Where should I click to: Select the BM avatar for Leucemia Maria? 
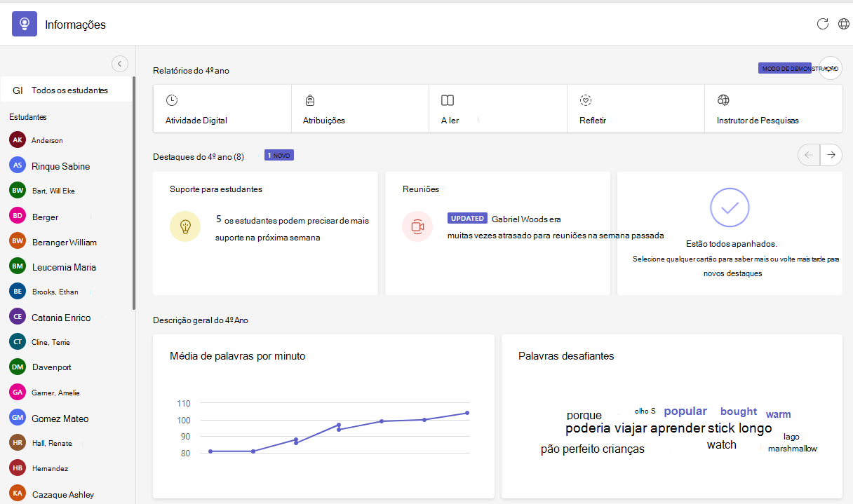[18, 266]
